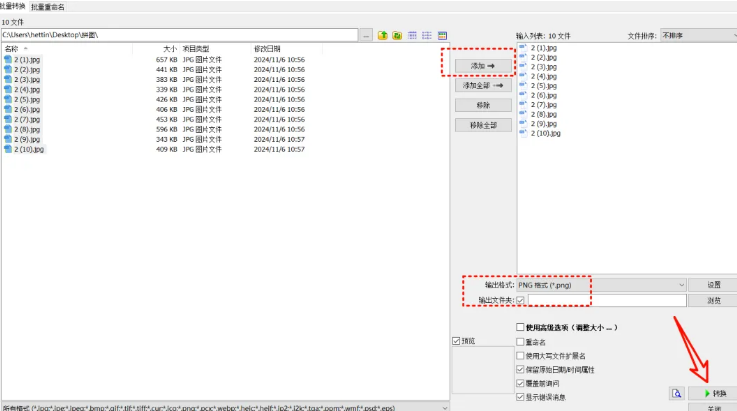Switch file browser to thumbnails view icon
Viewport: 737px width, 411px height.
coord(442,35)
